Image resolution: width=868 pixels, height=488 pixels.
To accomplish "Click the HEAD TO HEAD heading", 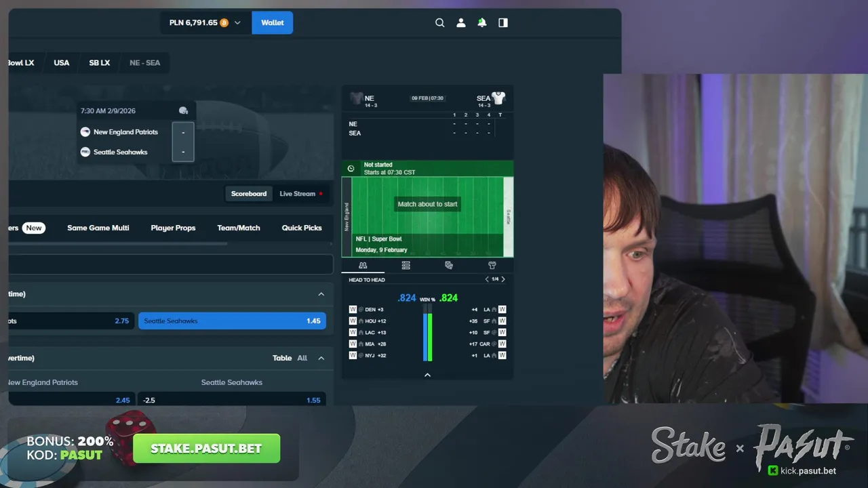I will 367,280.
